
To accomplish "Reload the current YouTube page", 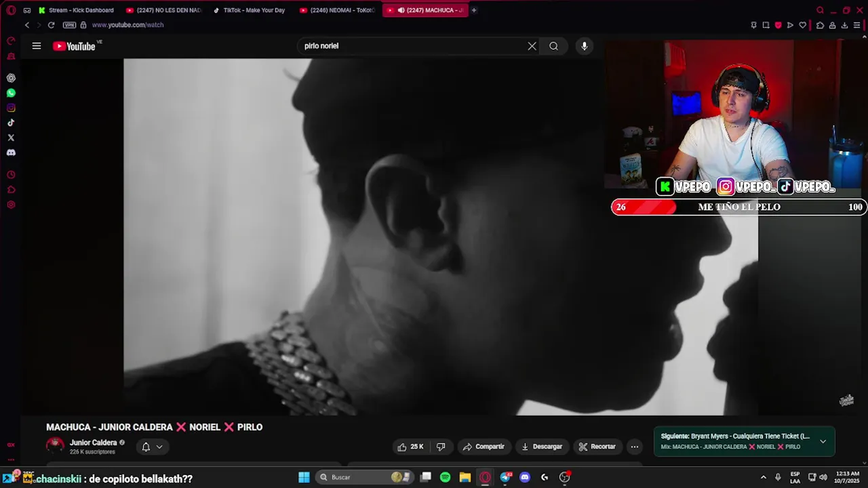I will (x=51, y=25).
